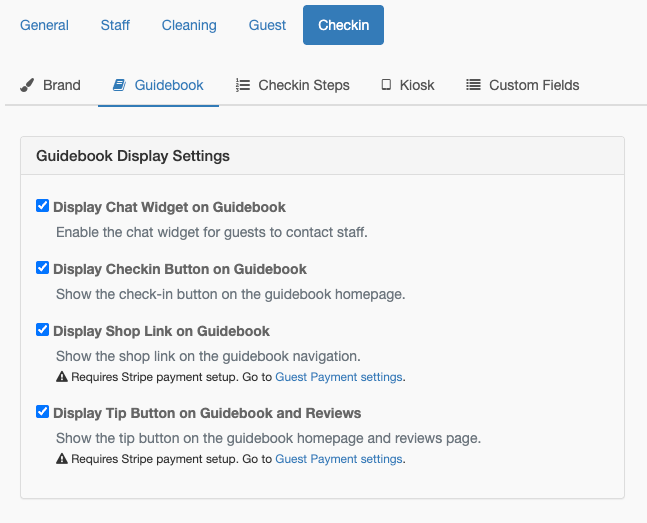Open the Staff tab
This screenshot has width=647, height=523.
click(115, 25)
